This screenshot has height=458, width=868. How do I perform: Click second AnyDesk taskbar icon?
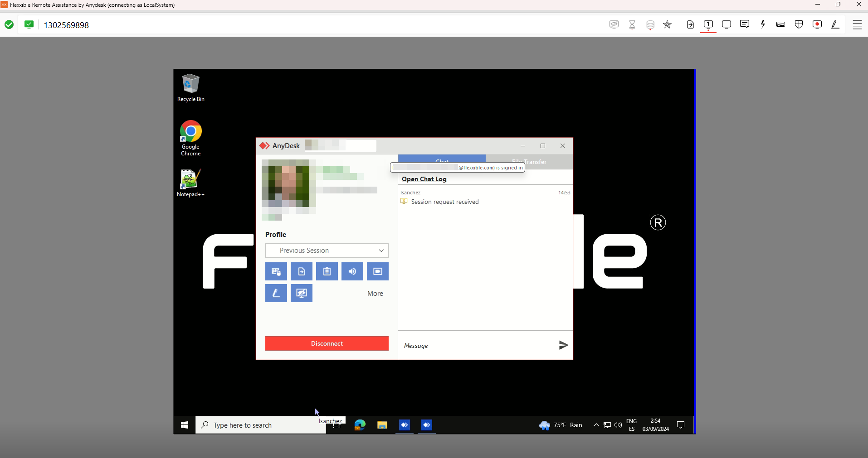(x=427, y=425)
